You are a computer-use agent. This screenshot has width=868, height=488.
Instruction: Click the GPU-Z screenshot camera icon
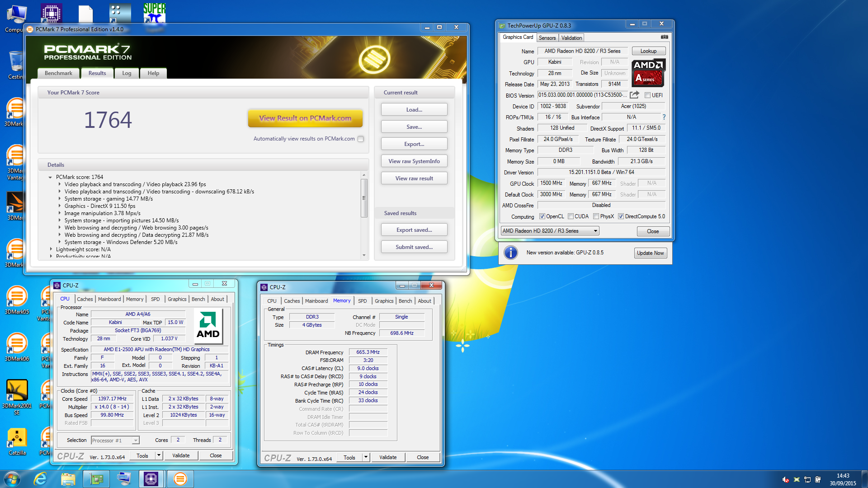pos(664,37)
